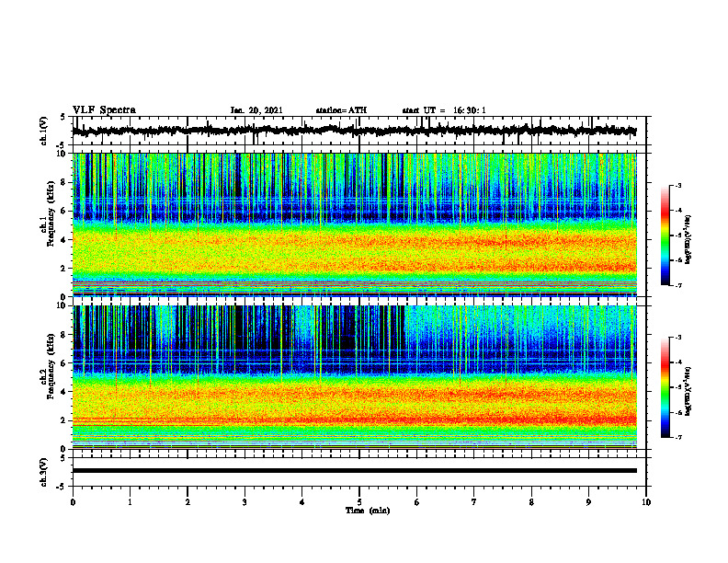The width and height of the screenshot is (728, 563).
Task: Click the 2-minute tick label on Time axis
Action: 188,502
